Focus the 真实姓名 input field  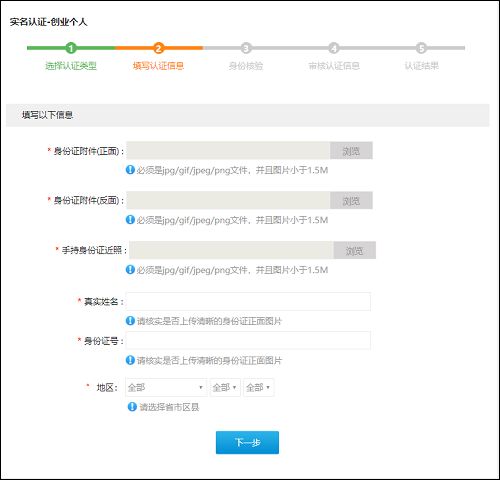[248, 302]
